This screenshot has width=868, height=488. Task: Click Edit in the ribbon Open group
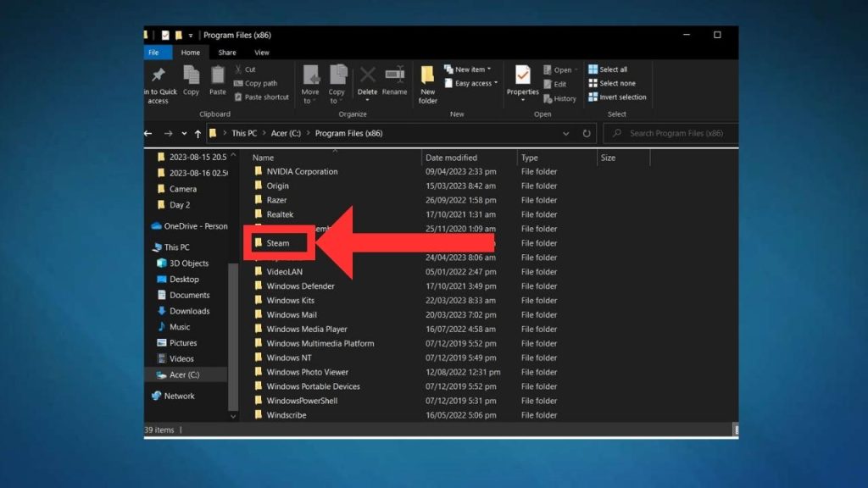[554, 84]
